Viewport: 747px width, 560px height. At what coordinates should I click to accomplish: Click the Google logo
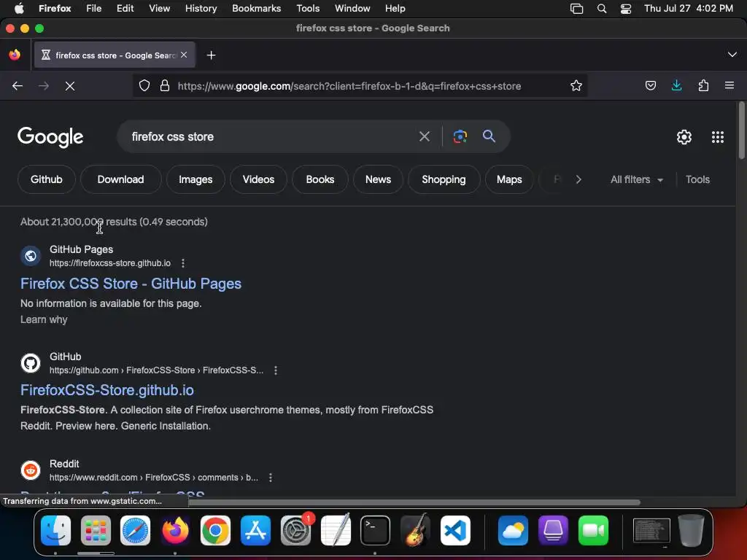tap(50, 137)
